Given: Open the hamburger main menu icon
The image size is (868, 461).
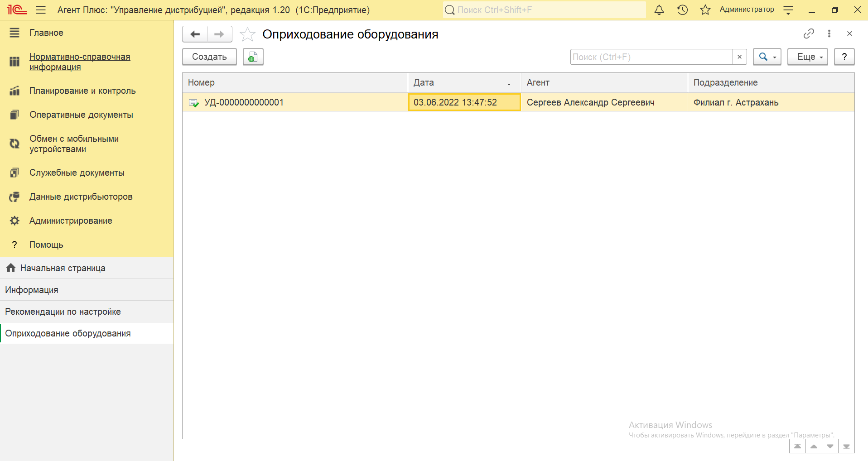Looking at the screenshot, I should pos(41,10).
